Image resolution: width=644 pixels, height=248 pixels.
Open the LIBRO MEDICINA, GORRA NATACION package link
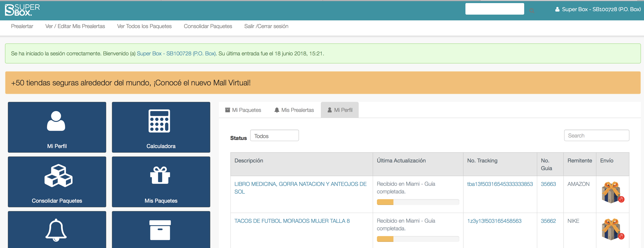tap(300, 188)
